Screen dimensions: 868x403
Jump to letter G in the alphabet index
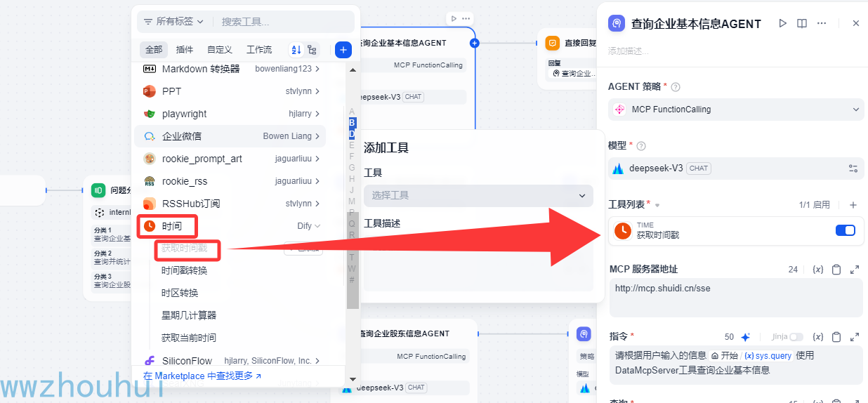(x=352, y=167)
